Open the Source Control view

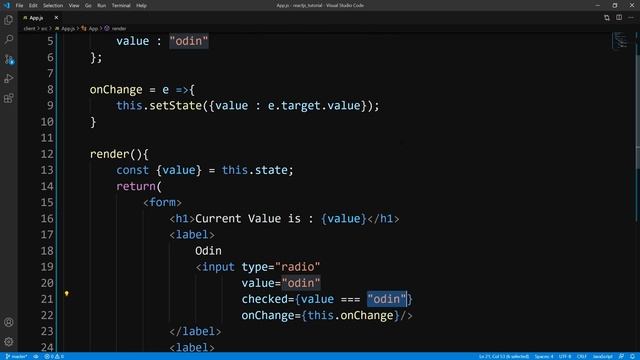pyautogui.click(x=9, y=59)
